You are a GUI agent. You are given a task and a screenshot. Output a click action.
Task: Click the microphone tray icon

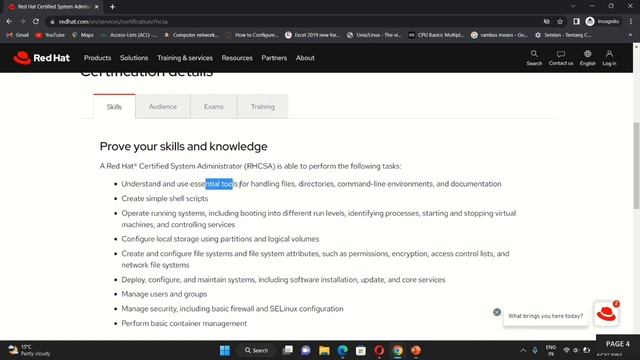535,351
